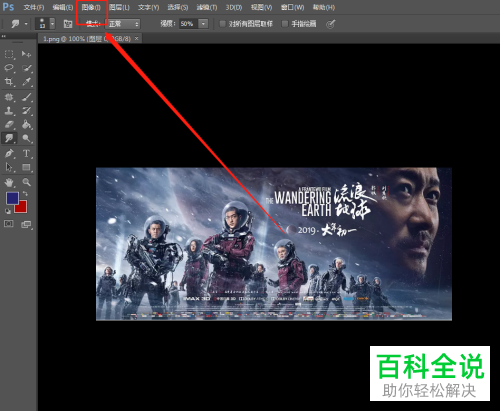
Task: Collapse the toolbox with double-arrow
Action: tap(4, 36)
